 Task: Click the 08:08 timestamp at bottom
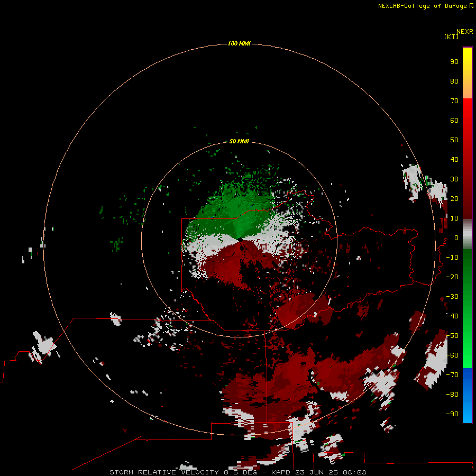pyautogui.click(x=354, y=472)
